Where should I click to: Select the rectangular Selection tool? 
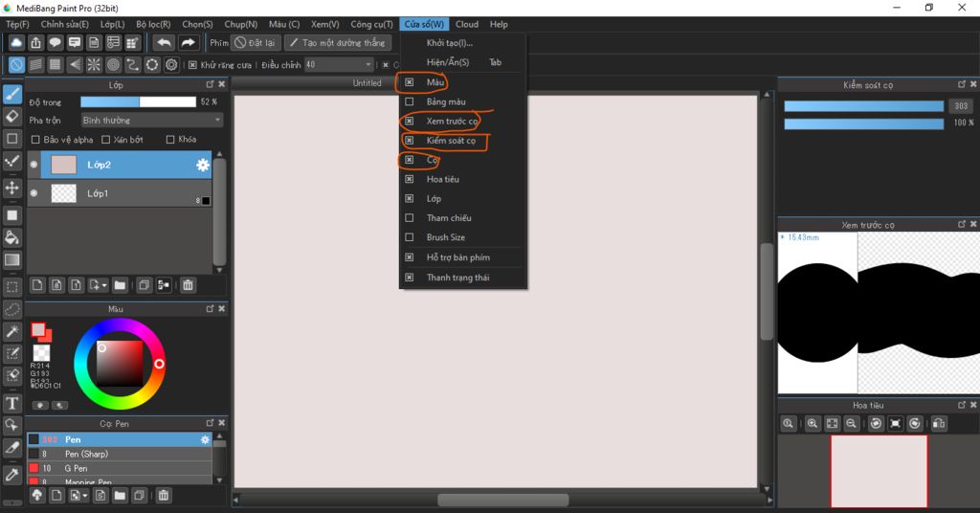pos(12,287)
